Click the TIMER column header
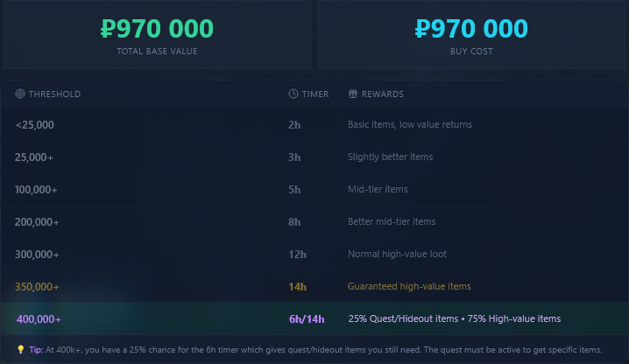This screenshot has height=364, width=629. 315,94
